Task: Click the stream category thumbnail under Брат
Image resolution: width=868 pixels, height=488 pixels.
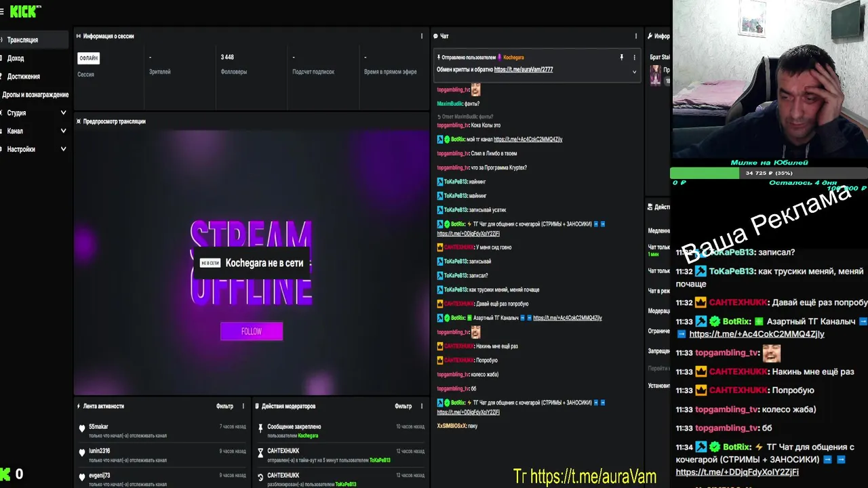Action: [x=655, y=75]
